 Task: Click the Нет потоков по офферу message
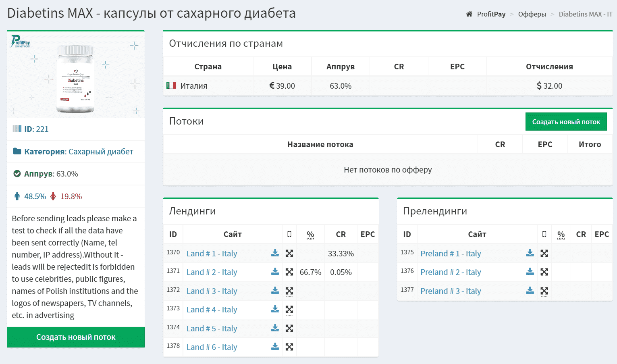pyautogui.click(x=388, y=170)
